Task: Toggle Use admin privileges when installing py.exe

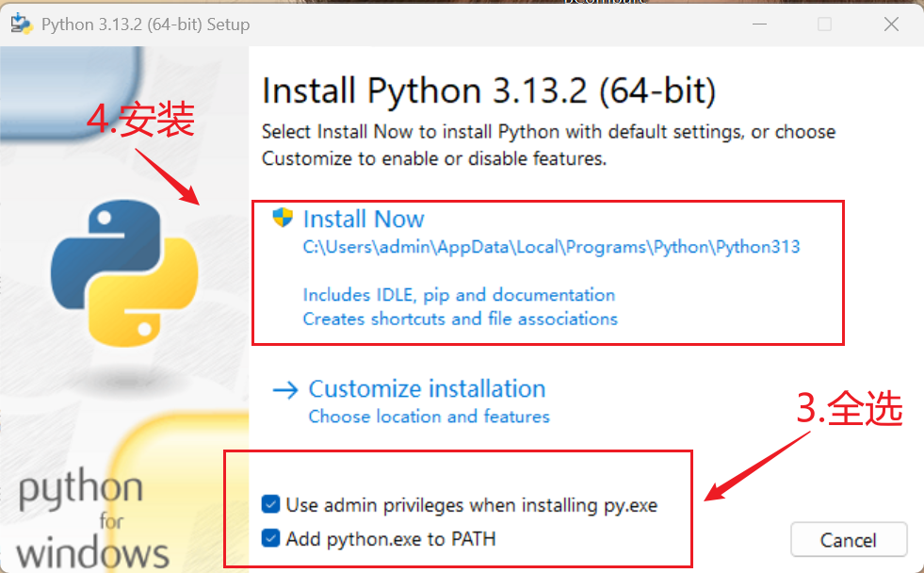Action: pyautogui.click(x=270, y=504)
